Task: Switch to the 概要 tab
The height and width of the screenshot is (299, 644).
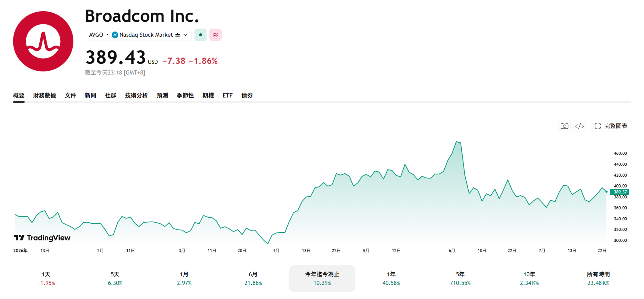Action: 19,95
